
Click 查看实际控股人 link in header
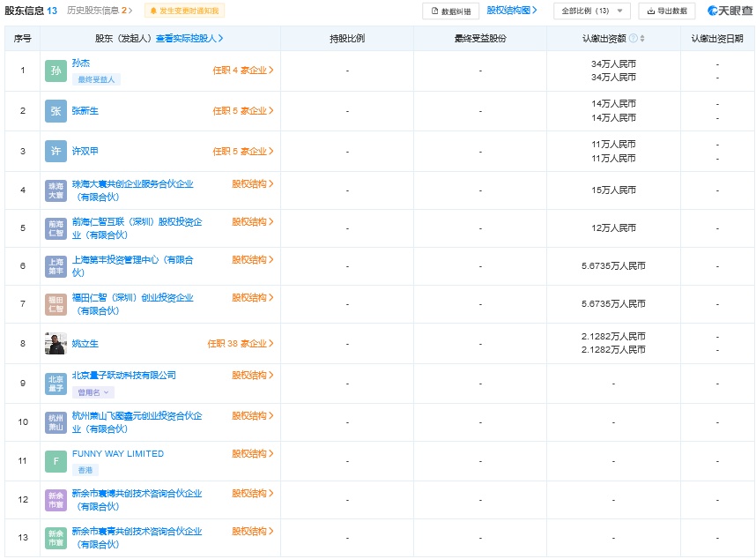[189, 39]
